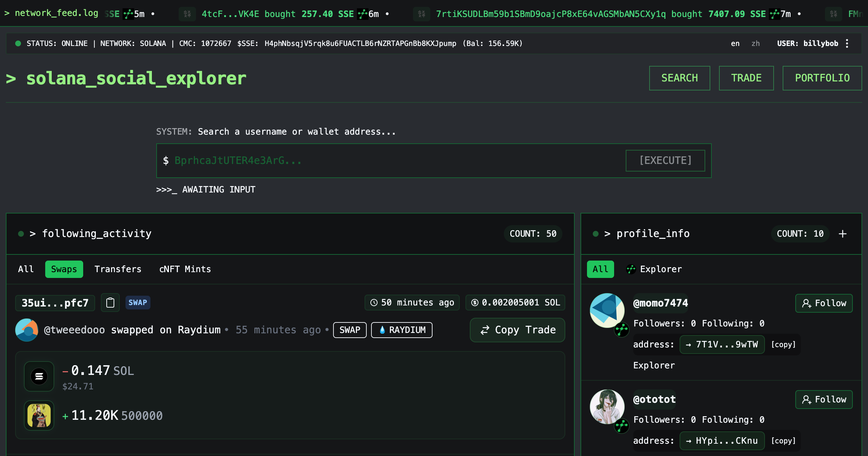Image resolution: width=868 pixels, height=456 pixels.
Task: Click the Raydium droplet icon on the swap badge
Action: 382,330
